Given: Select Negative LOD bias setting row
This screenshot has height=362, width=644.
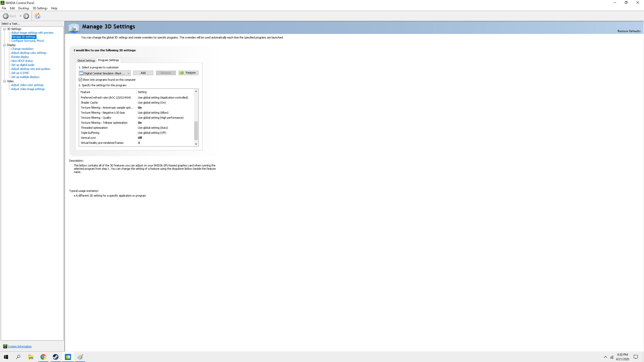Looking at the screenshot, I should click(137, 113).
